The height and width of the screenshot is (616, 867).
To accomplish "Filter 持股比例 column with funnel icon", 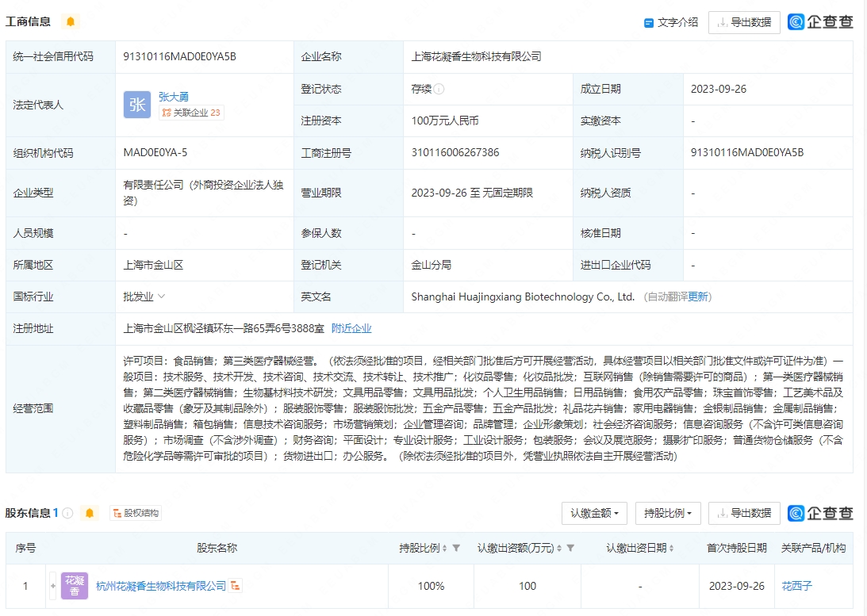I will (x=456, y=548).
